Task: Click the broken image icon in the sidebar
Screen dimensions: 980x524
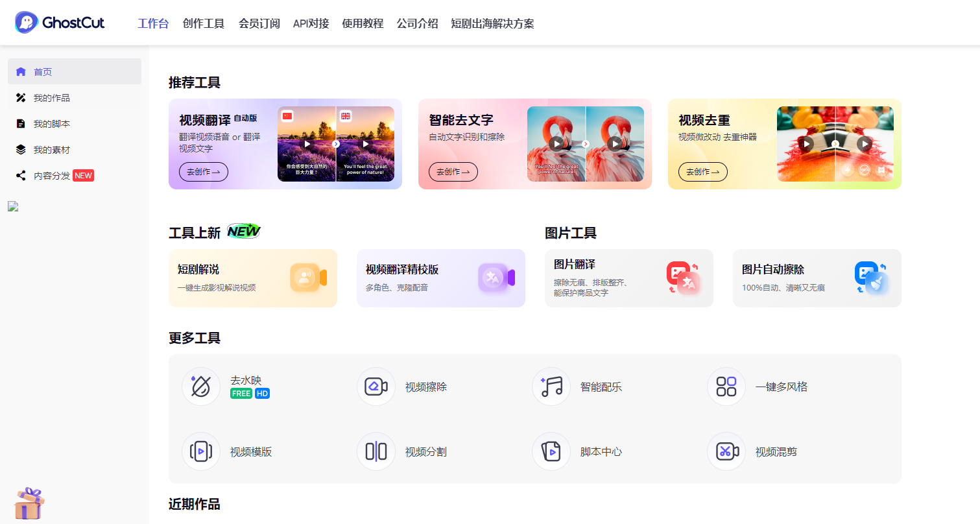Action: [x=12, y=206]
